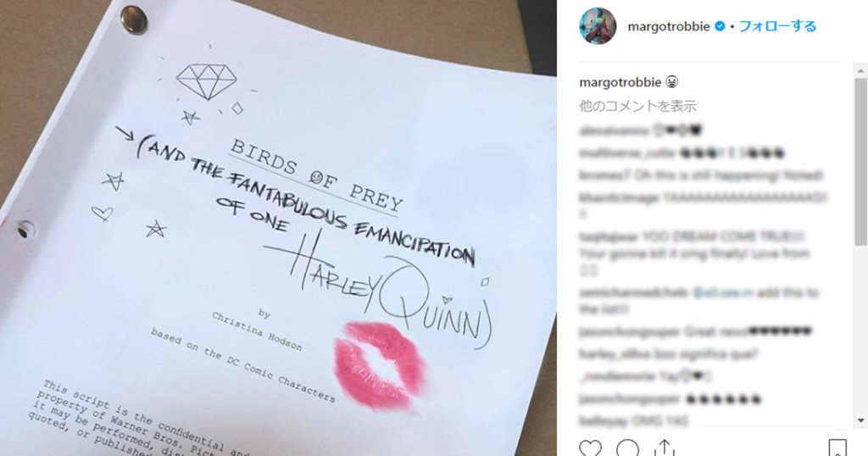868x456 pixels.
Task: Click the blue verified badge
Action: click(x=720, y=26)
